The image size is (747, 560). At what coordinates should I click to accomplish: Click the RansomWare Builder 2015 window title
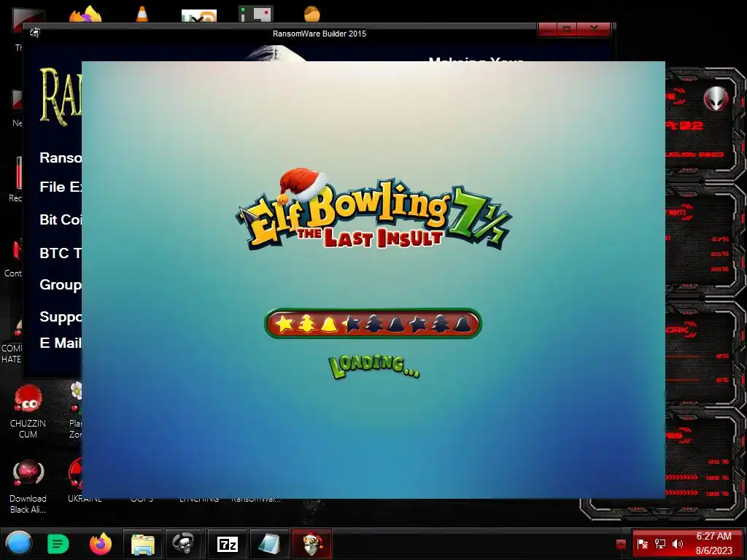(320, 34)
